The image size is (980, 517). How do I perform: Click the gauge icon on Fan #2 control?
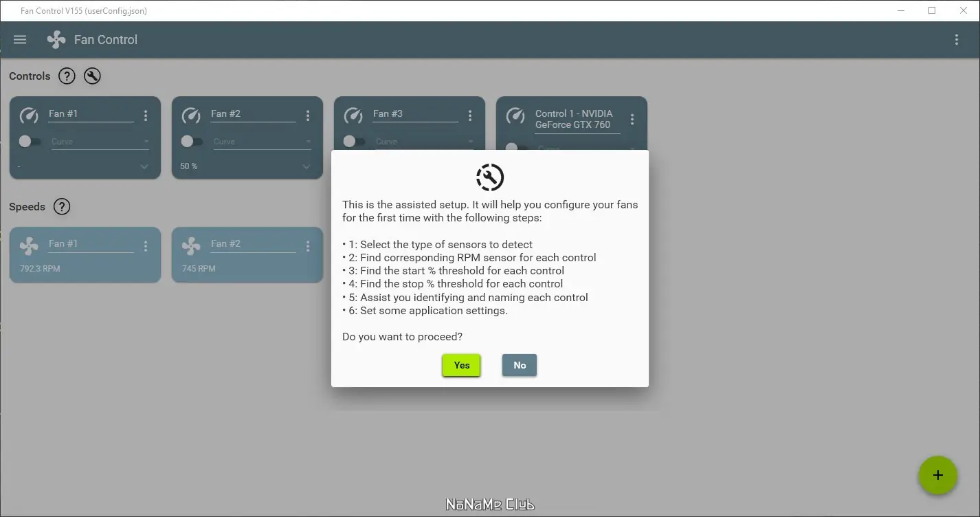point(191,115)
